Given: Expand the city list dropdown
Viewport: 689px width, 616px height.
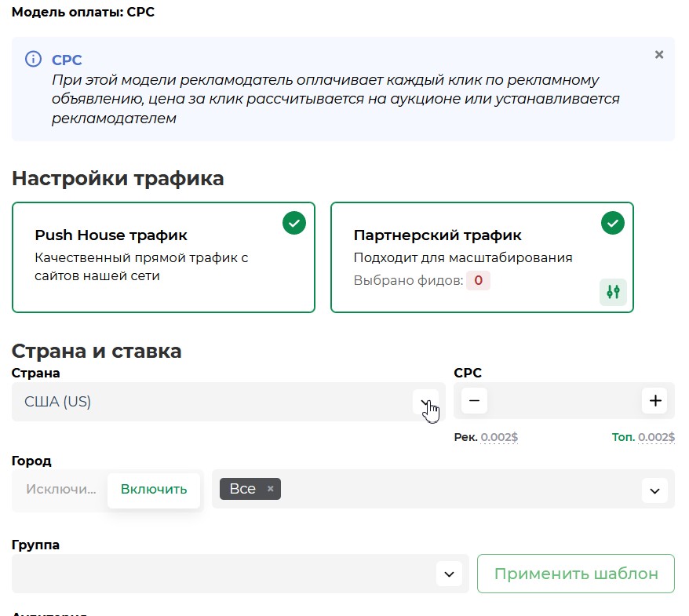Looking at the screenshot, I should tap(654, 491).
